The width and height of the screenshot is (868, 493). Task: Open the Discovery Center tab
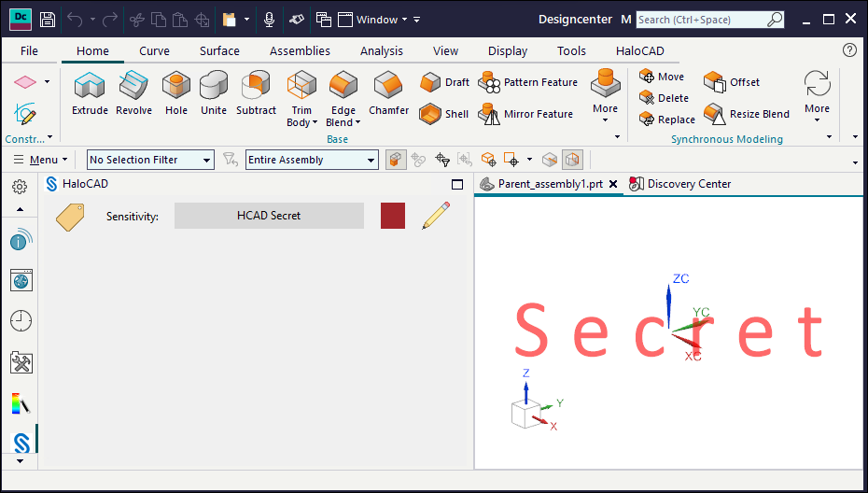680,184
